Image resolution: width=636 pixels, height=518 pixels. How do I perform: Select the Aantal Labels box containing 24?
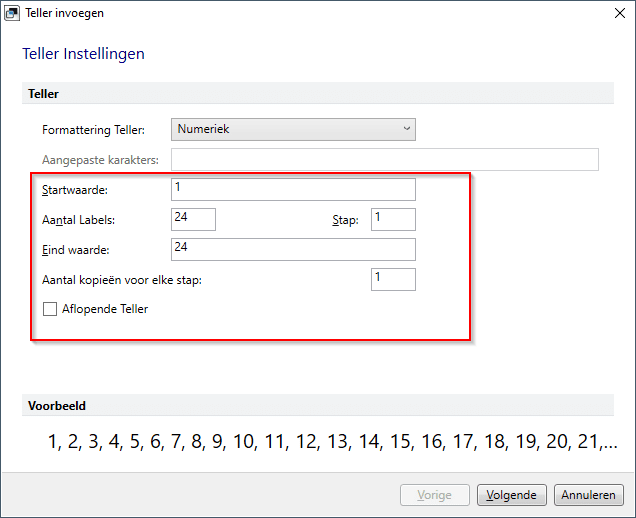(x=193, y=219)
